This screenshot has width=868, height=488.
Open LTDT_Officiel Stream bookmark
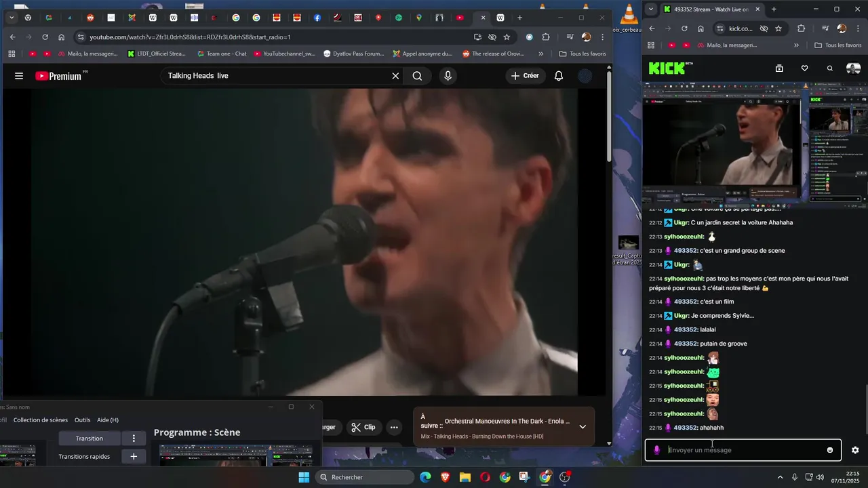pyautogui.click(x=157, y=54)
